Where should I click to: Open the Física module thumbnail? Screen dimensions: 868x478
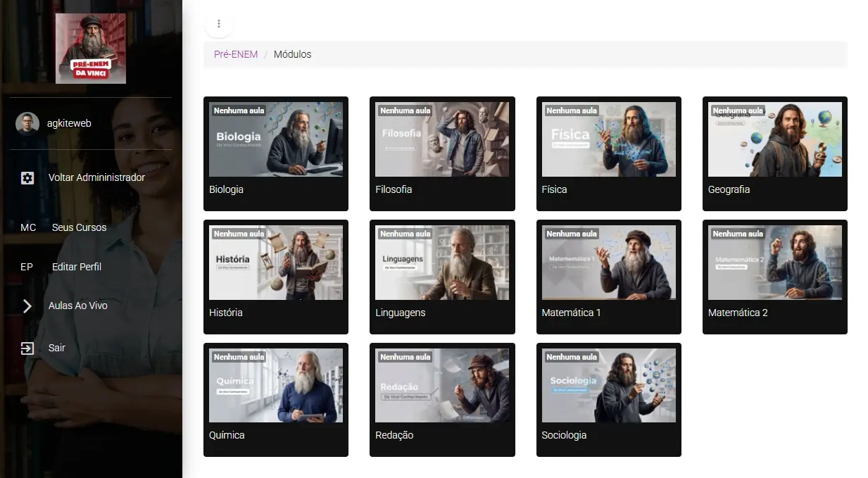tap(608, 139)
